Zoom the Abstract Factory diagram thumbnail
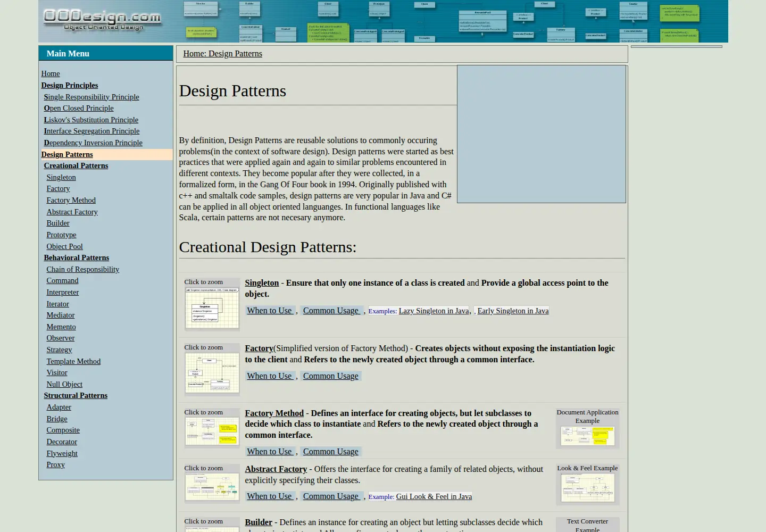This screenshot has height=532, width=766. 212,487
